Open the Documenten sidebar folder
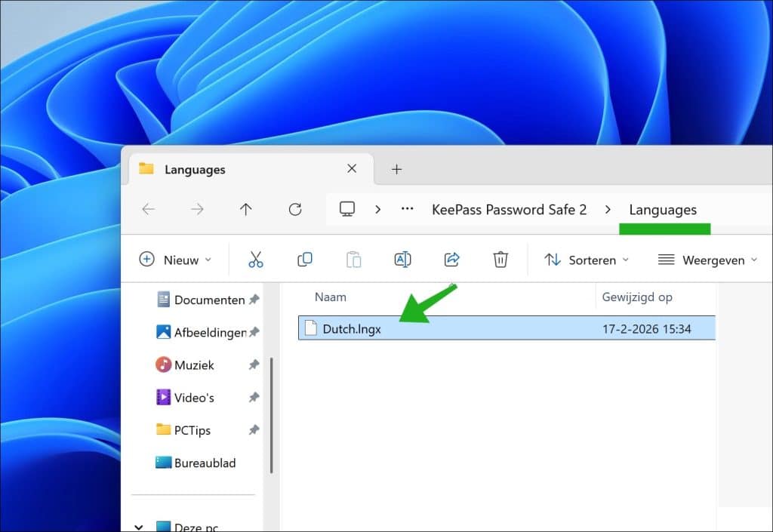773x532 pixels. tap(209, 300)
